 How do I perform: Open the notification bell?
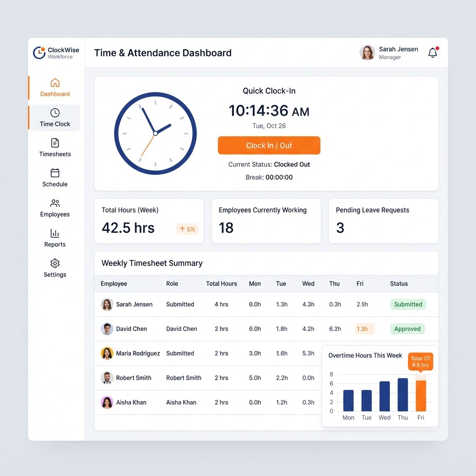(x=433, y=53)
